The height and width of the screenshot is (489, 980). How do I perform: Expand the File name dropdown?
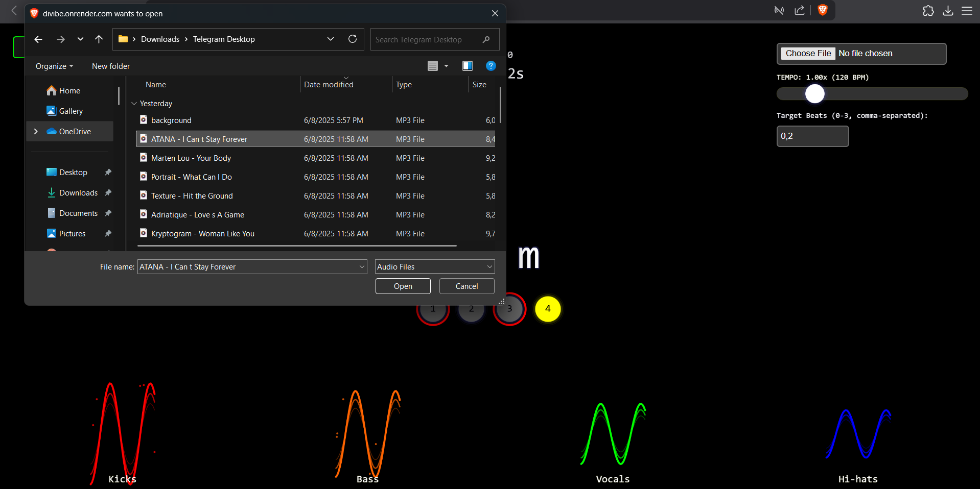click(x=362, y=267)
